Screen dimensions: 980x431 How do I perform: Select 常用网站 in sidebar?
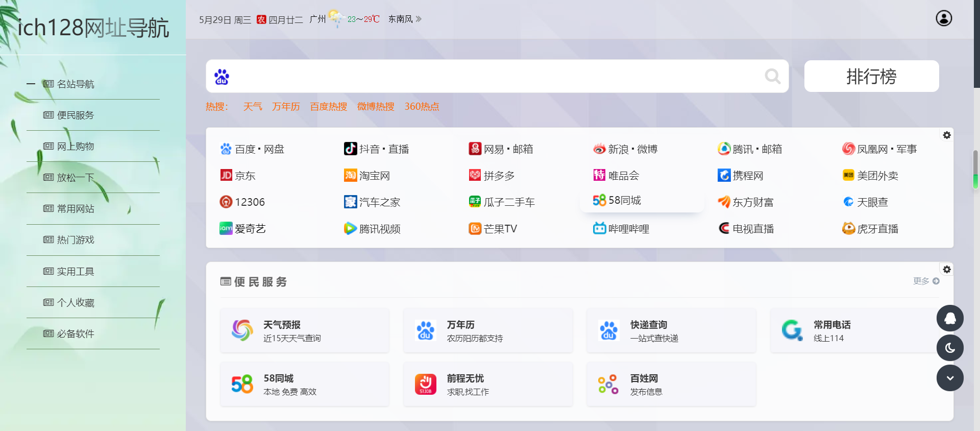(x=69, y=208)
